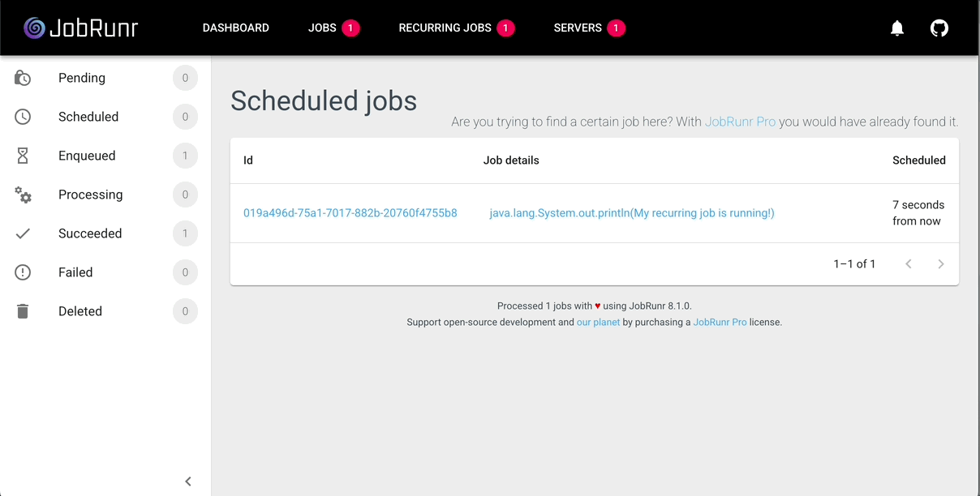
Task: Open the GitHub icon link
Action: [x=939, y=28]
